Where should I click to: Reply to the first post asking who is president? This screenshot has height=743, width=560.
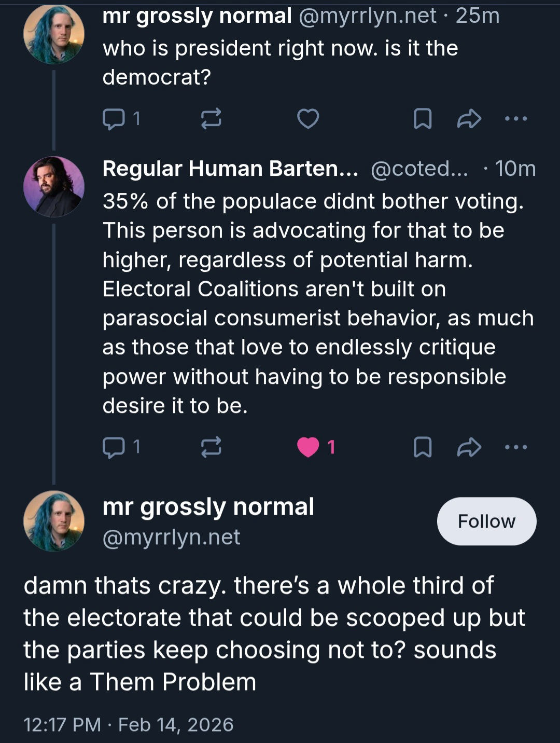click(x=114, y=119)
